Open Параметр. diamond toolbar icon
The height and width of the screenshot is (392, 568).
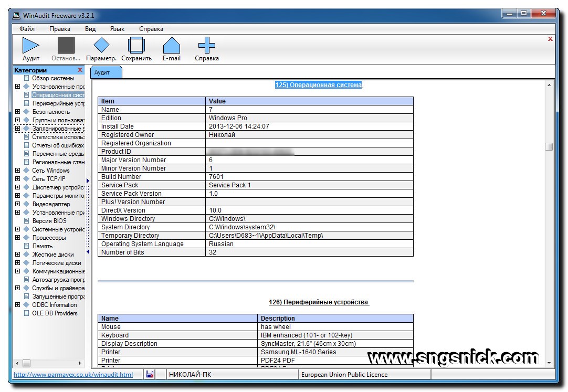click(101, 45)
